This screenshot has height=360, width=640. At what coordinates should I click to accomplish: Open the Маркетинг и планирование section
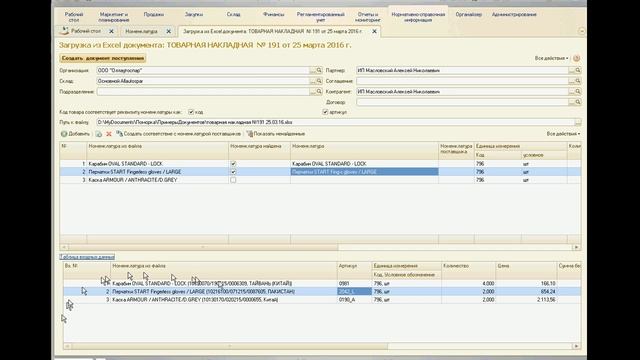[x=114, y=17]
